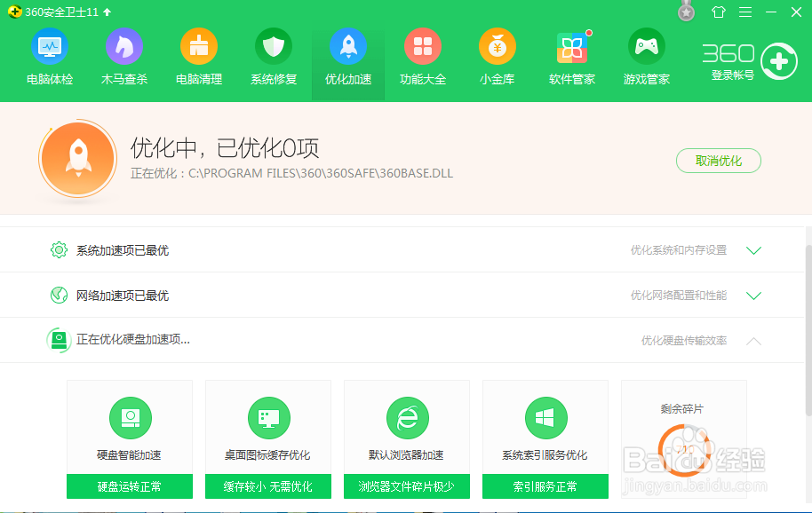Viewport: 812px width, 513px height.
Task: Click 优化网络配置和性能 description text
Action: click(679, 296)
